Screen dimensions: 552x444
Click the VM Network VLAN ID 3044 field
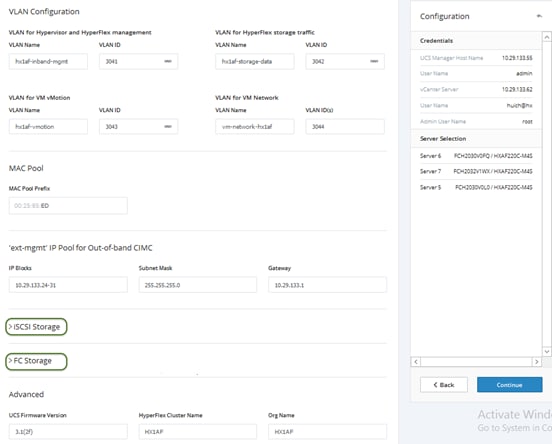(x=345, y=126)
